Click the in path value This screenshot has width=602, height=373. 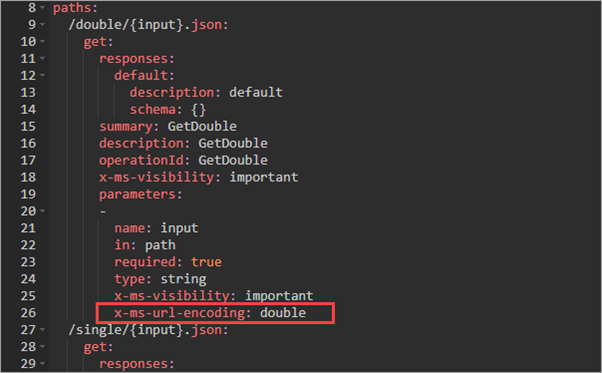point(160,245)
